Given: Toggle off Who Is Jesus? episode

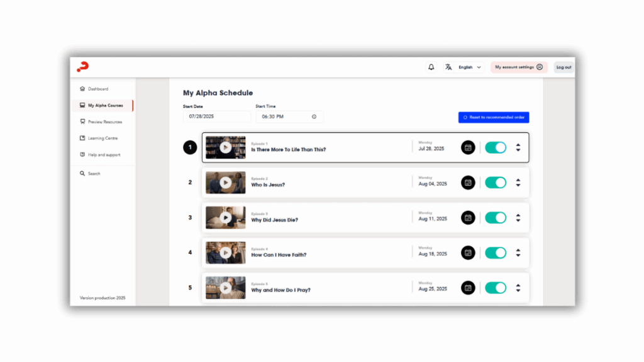Looking at the screenshot, I should [x=496, y=183].
